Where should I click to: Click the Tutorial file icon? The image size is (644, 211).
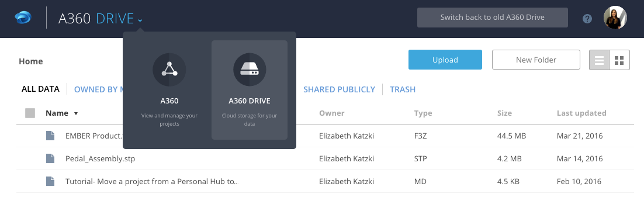point(50,181)
